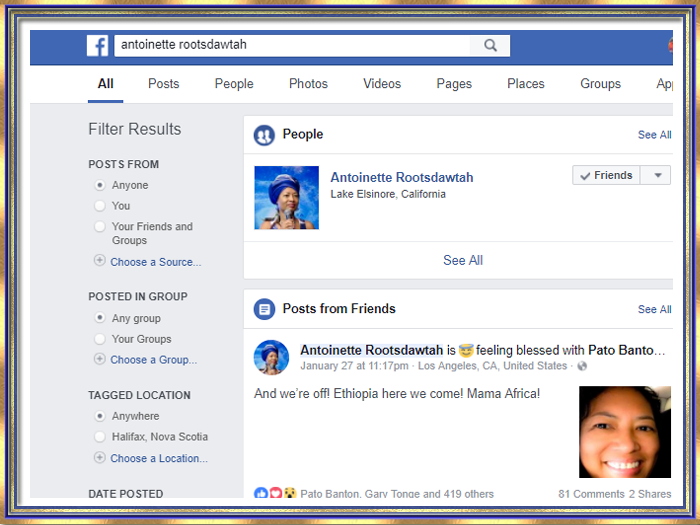Click the Friends status button
The image size is (700, 525).
point(605,175)
